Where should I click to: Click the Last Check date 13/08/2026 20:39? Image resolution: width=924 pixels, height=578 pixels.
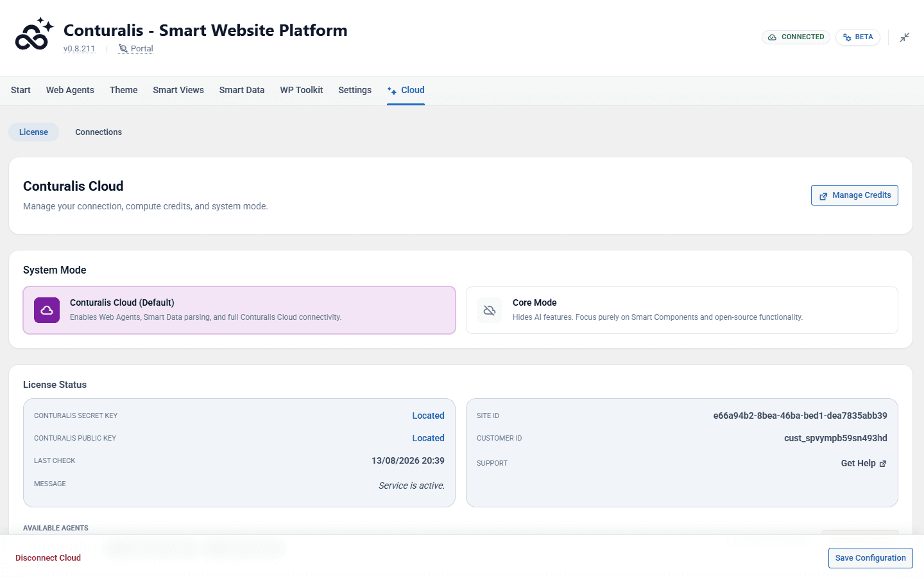408,460
